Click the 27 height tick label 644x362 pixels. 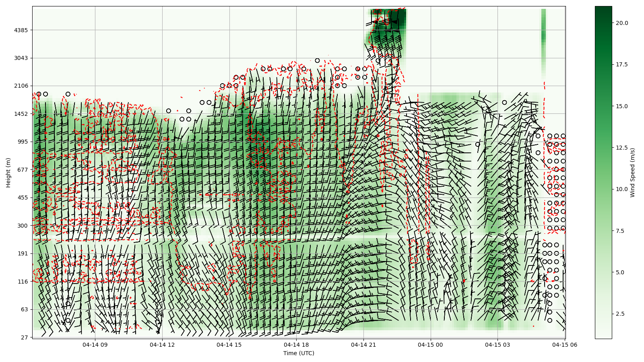pyautogui.click(x=24, y=337)
